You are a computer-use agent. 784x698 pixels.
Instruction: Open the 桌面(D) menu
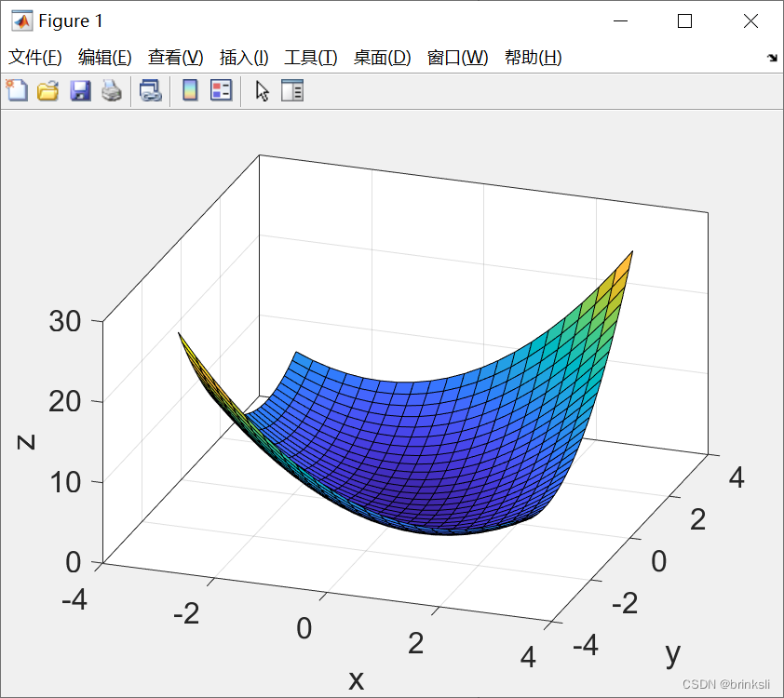tap(383, 58)
